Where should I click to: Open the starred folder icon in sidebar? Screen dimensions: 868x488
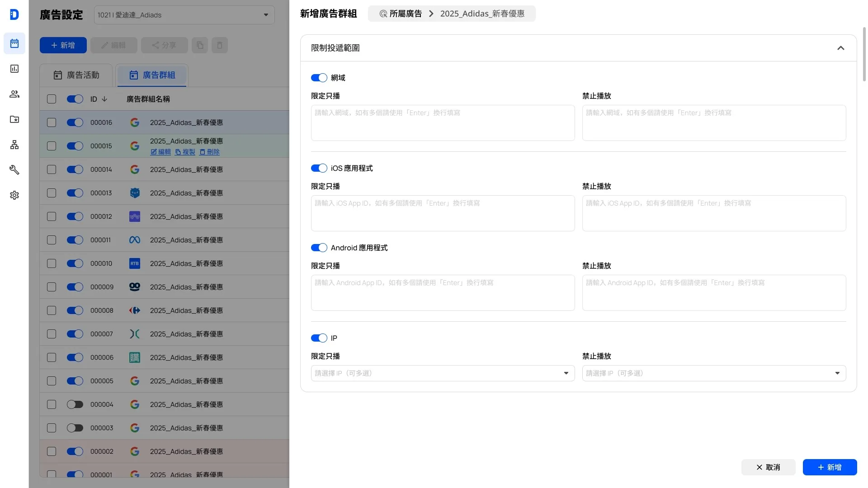point(14,119)
